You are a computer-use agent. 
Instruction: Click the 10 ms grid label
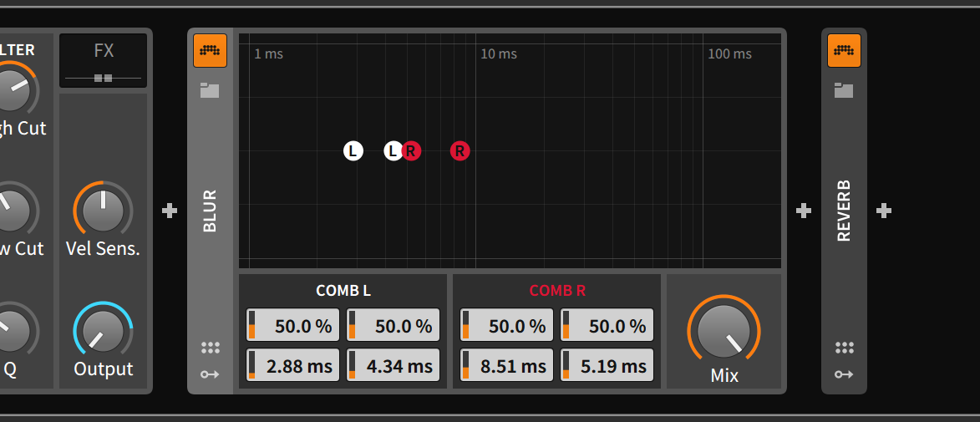[499, 54]
